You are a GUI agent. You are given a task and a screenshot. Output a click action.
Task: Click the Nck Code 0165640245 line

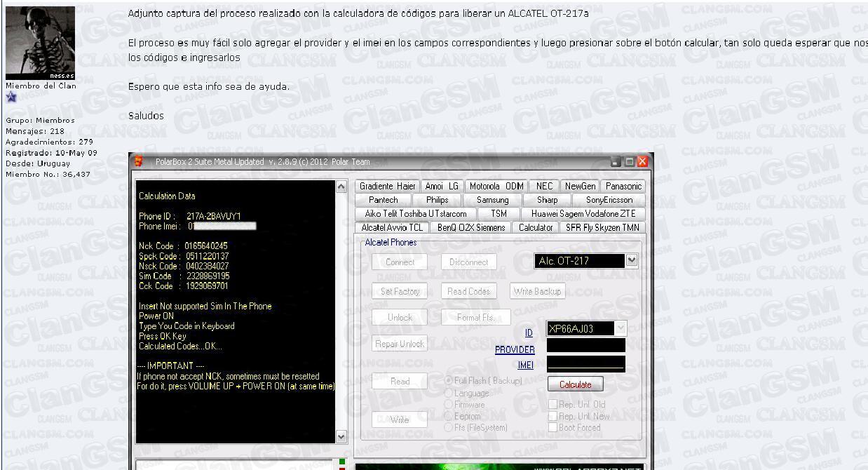point(183,246)
